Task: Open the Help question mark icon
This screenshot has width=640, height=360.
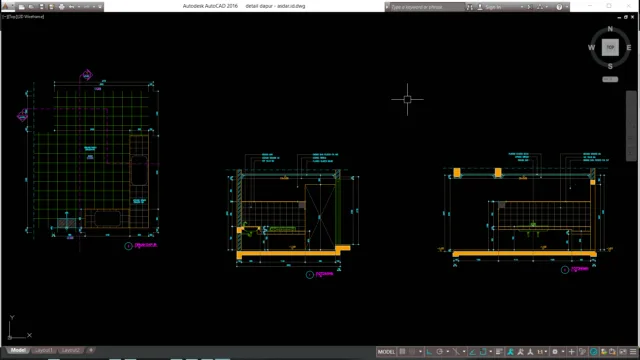Action: [x=559, y=7]
